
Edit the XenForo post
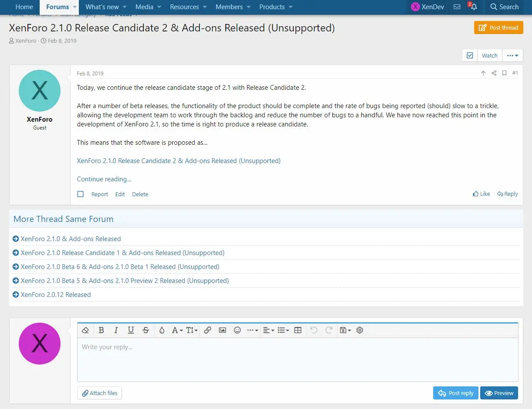(120, 194)
